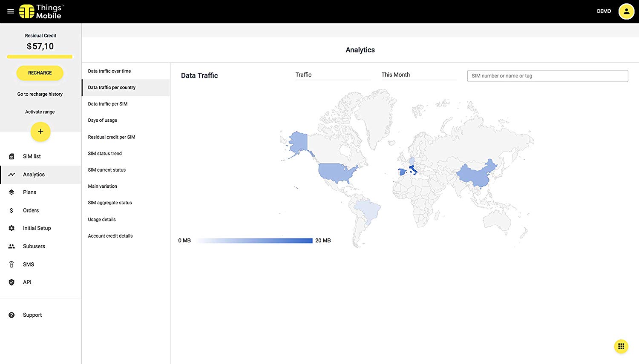Switch to Data traffic per SIM
The width and height of the screenshot is (639, 364).
click(108, 104)
